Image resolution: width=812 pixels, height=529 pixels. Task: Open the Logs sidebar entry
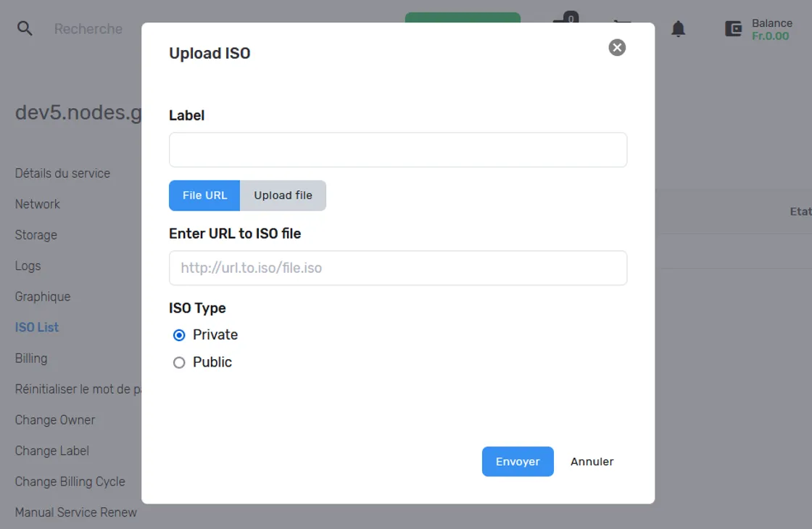click(x=28, y=266)
